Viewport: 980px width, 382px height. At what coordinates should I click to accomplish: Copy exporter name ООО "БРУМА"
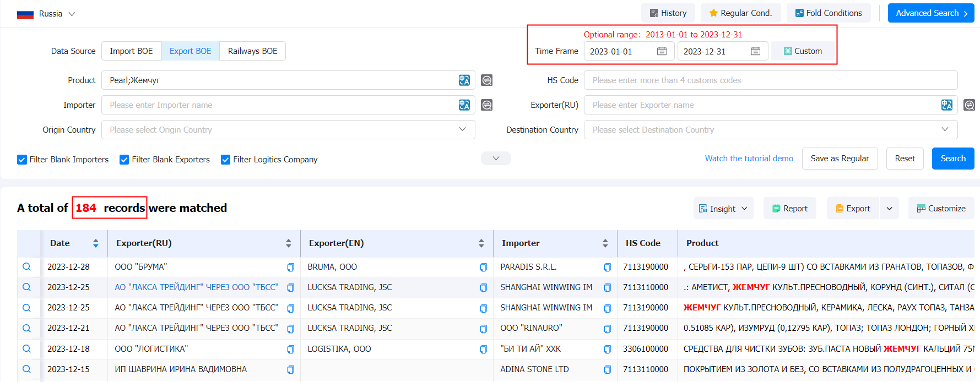coord(290,268)
